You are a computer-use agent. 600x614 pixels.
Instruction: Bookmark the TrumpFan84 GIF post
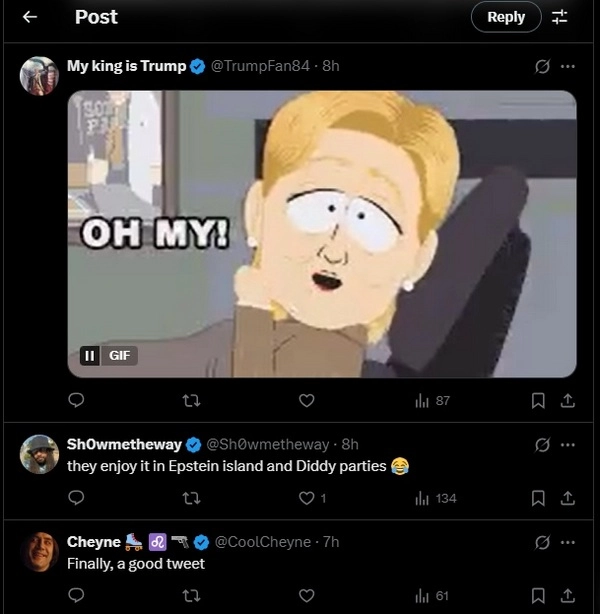538,400
